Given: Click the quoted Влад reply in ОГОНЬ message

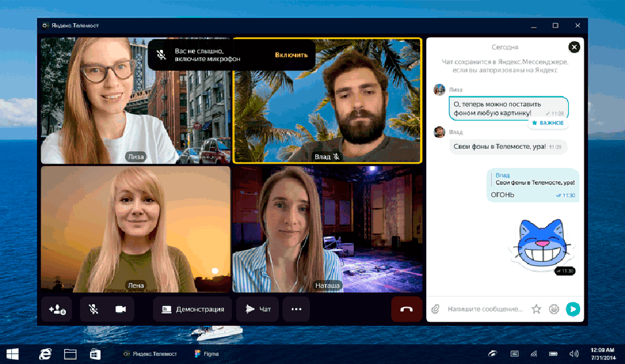Looking at the screenshot, I should (534, 179).
